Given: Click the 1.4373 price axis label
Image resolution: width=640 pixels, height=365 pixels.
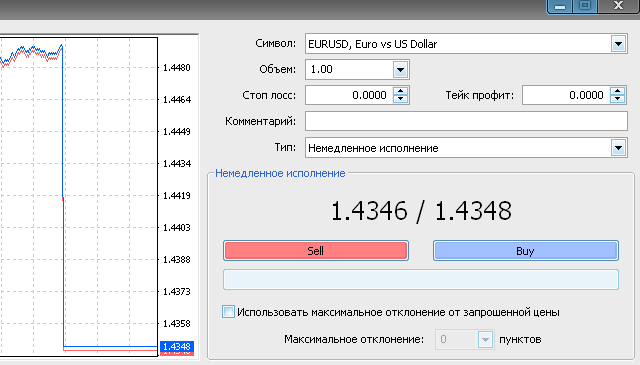Looking at the screenshot, I should 177,292.
